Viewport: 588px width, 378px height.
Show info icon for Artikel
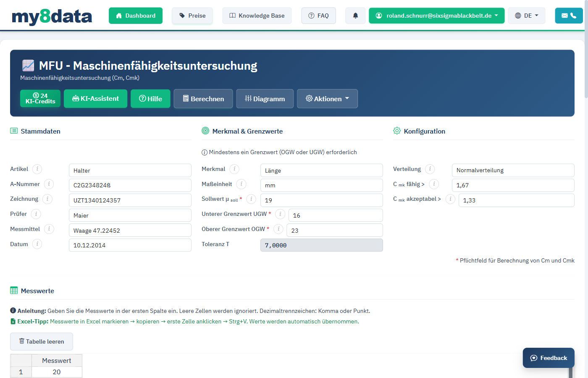coord(37,169)
